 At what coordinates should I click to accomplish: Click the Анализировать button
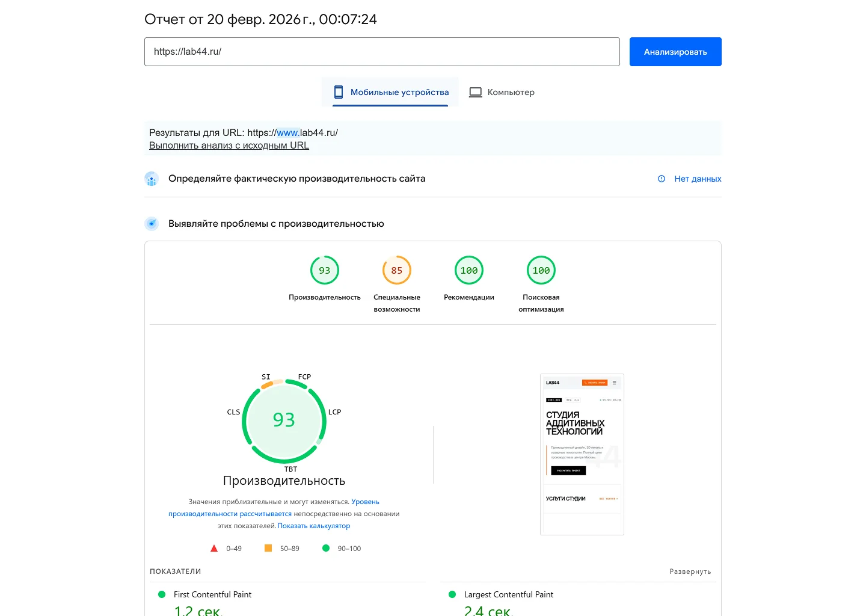click(x=675, y=52)
